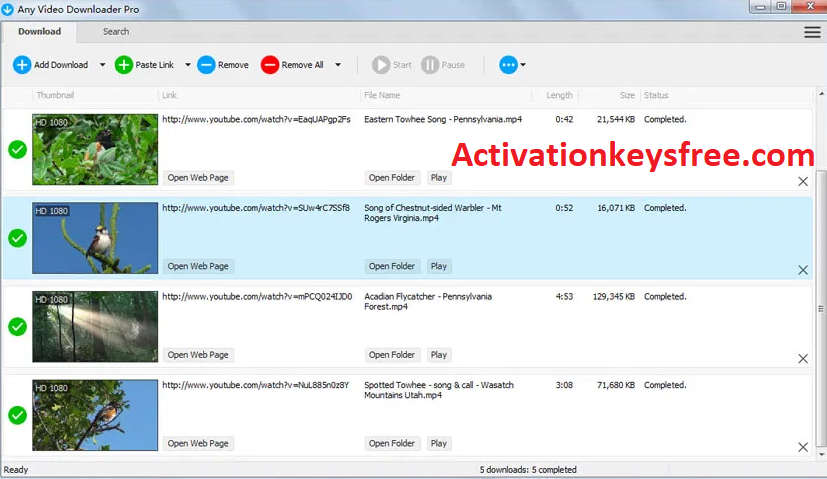
Task: Click the Eastern Towhee video thumbnail
Action: click(95, 149)
